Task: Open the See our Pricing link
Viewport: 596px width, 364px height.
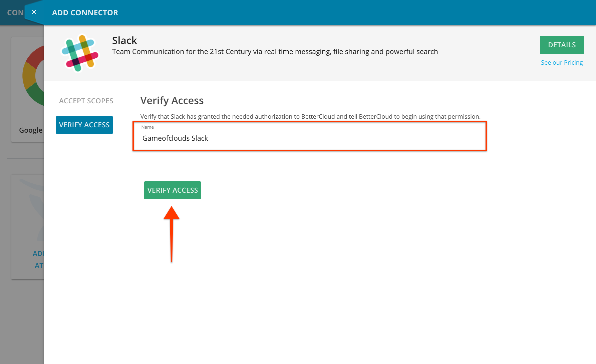Action: [562, 63]
